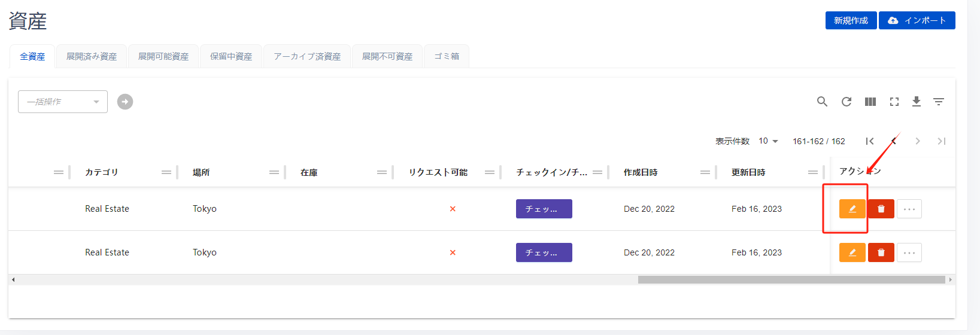This screenshot has height=335, width=980.
Task: Click the 新規作成 button
Action: 851,20
